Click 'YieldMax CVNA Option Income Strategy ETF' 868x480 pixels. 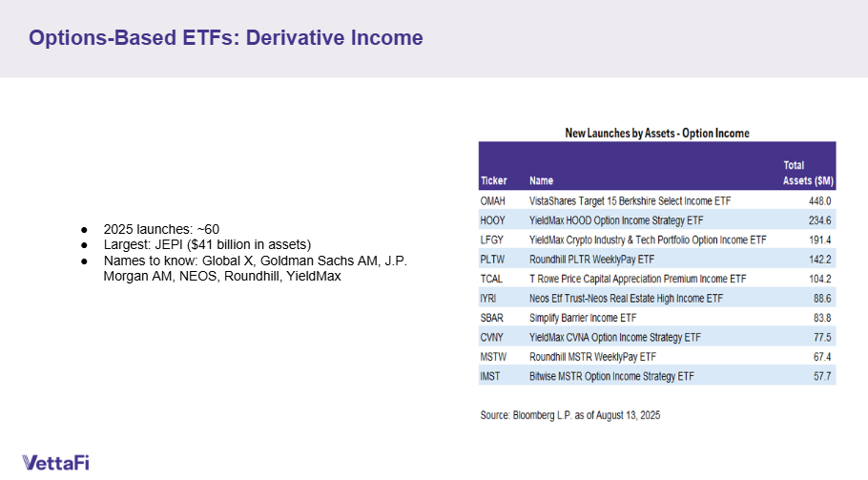[615, 337]
